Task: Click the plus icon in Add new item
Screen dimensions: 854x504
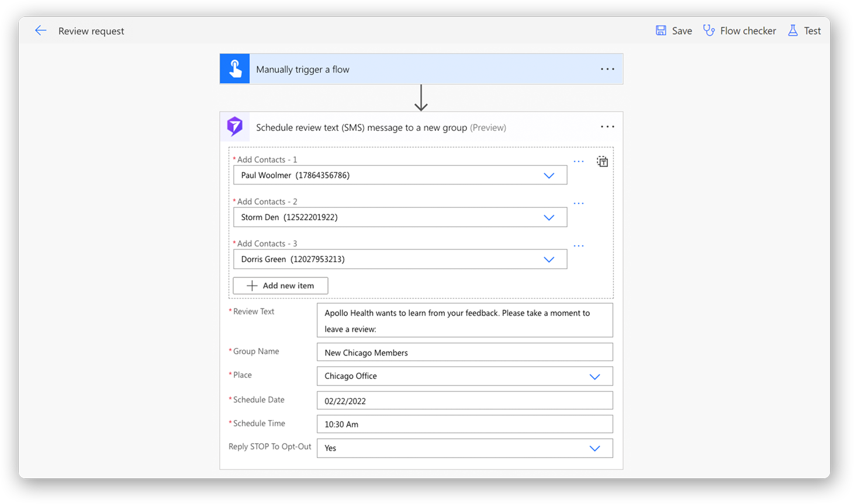Action: [252, 286]
